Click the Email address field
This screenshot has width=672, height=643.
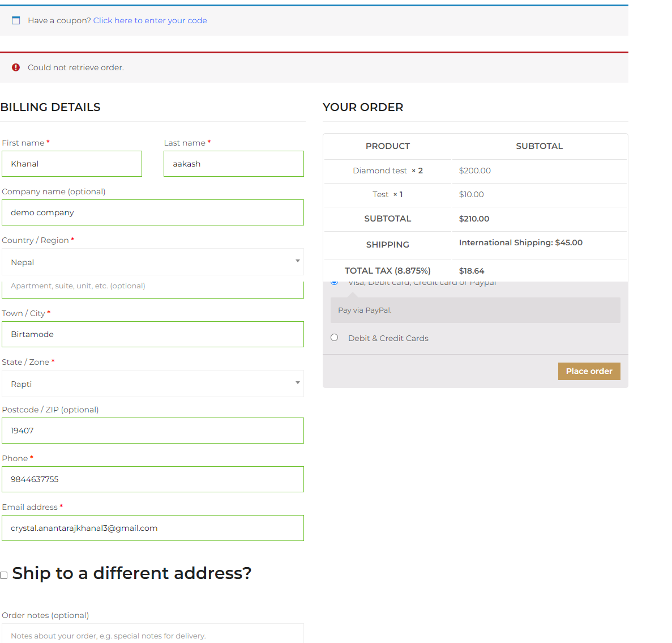(x=152, y=527)
